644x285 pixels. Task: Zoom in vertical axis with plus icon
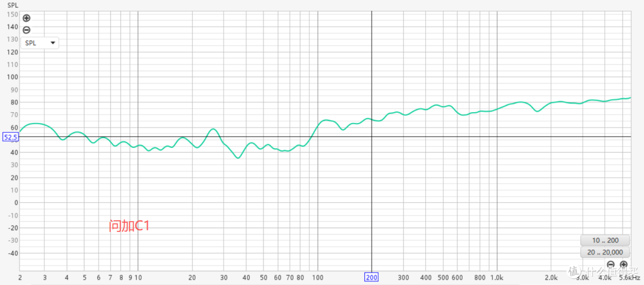click(x=26, y=18)
